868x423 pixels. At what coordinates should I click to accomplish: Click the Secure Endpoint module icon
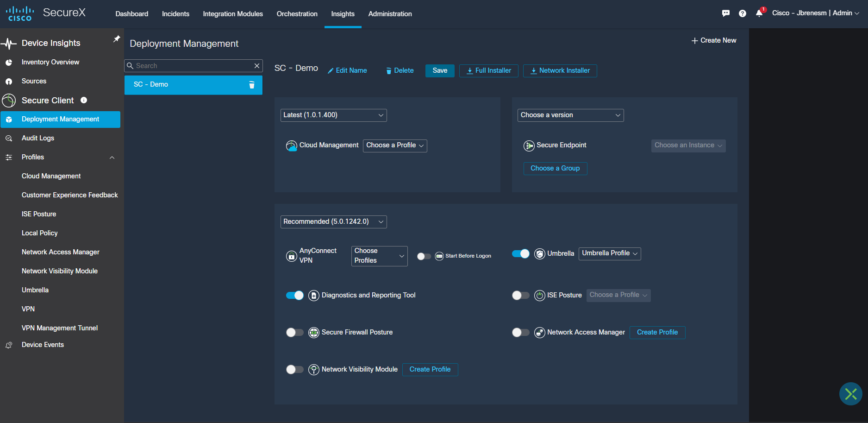(x=529, y=146)
